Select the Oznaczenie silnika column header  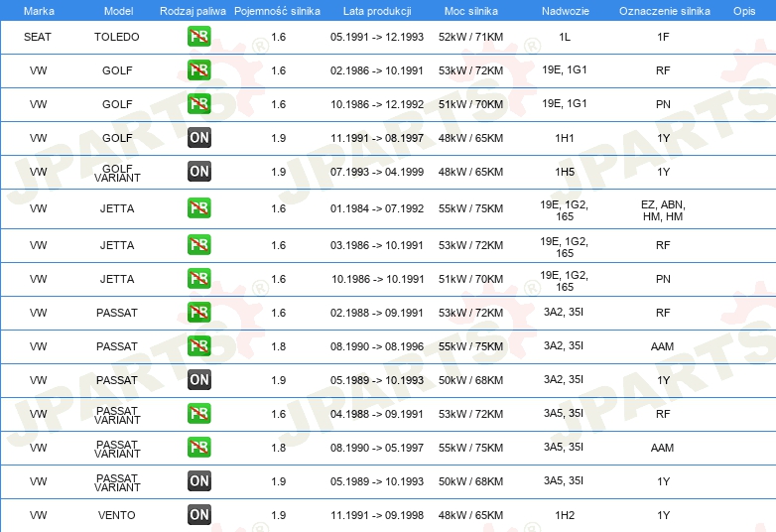coord(664,11)
